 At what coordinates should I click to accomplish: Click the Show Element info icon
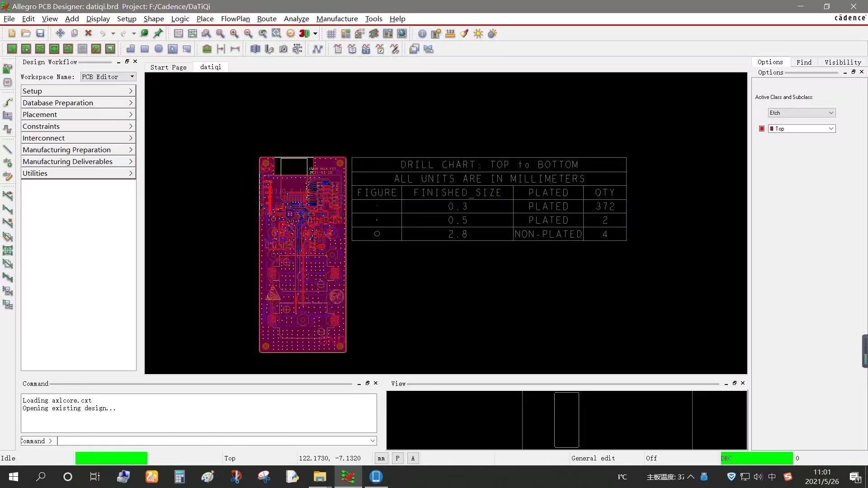(422, 34)
